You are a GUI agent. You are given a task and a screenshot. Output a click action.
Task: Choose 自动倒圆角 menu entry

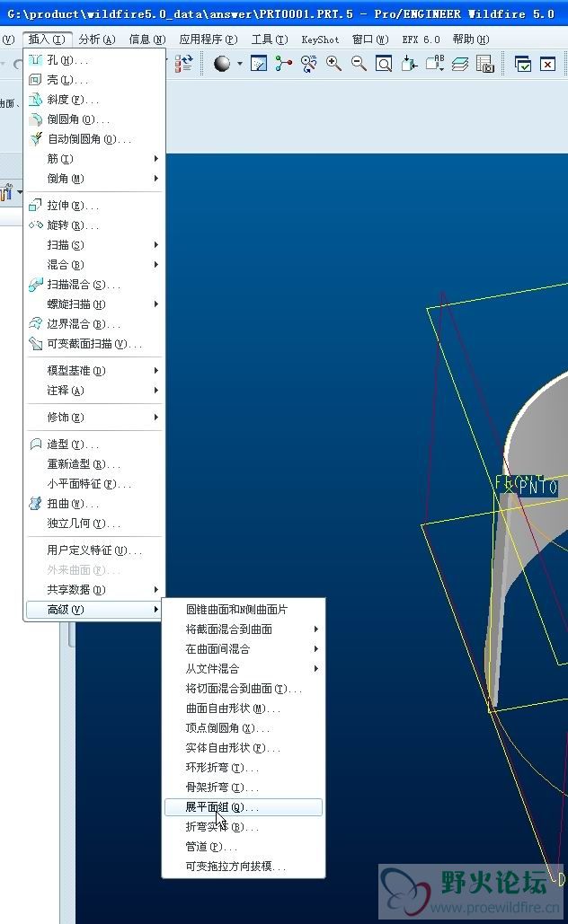94,139
